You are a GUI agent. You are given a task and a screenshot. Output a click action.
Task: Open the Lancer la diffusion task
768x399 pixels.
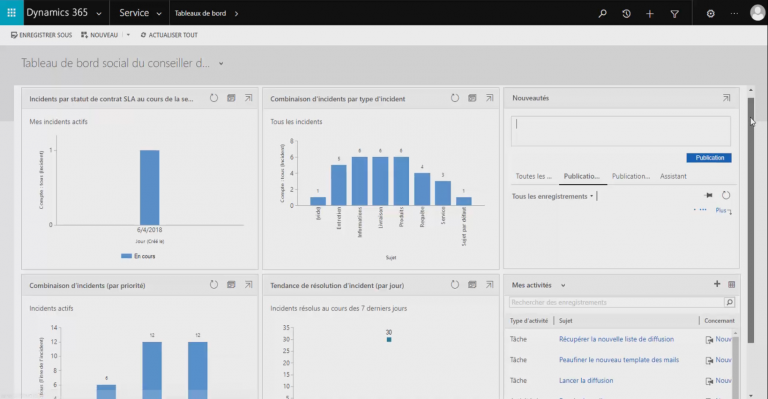click(x=586, y=380)
